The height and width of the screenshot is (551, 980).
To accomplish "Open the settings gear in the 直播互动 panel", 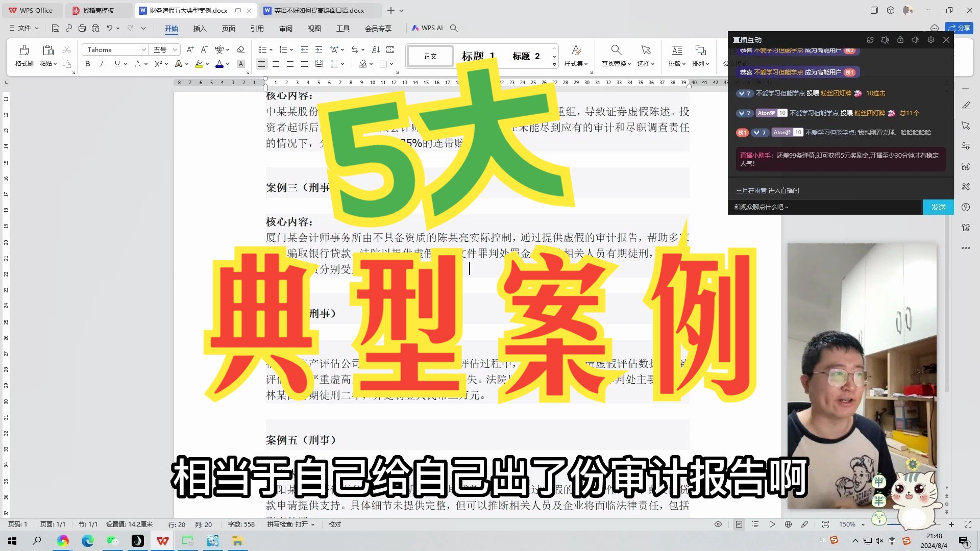I will (x=931, y=40).
